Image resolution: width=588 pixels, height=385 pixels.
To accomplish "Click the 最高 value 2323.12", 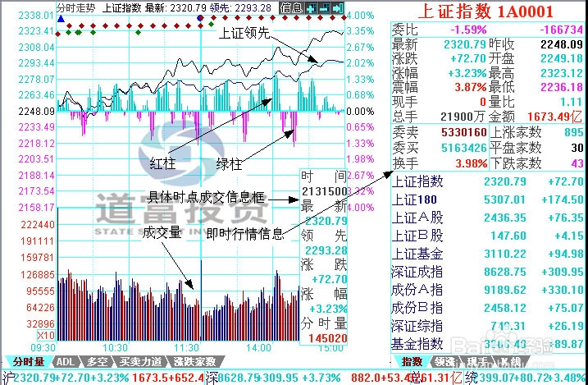I will click(x=562, y=73).
